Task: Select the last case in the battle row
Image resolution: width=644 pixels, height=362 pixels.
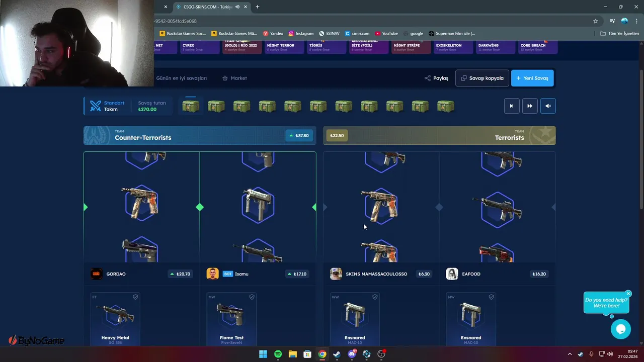Action: pos(446,106)
